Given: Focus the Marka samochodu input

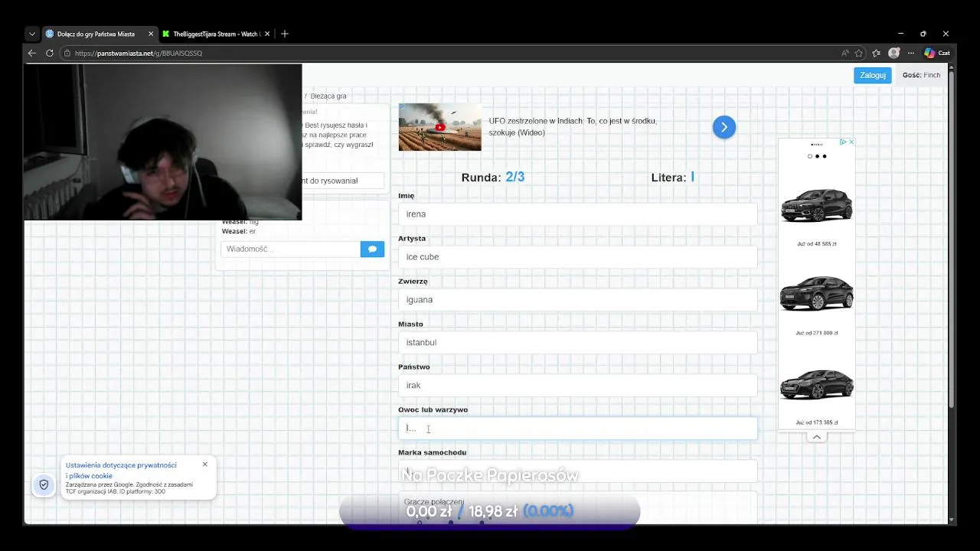Looking at the screenshot, I should pyautogui.click(x=577, y=471).
